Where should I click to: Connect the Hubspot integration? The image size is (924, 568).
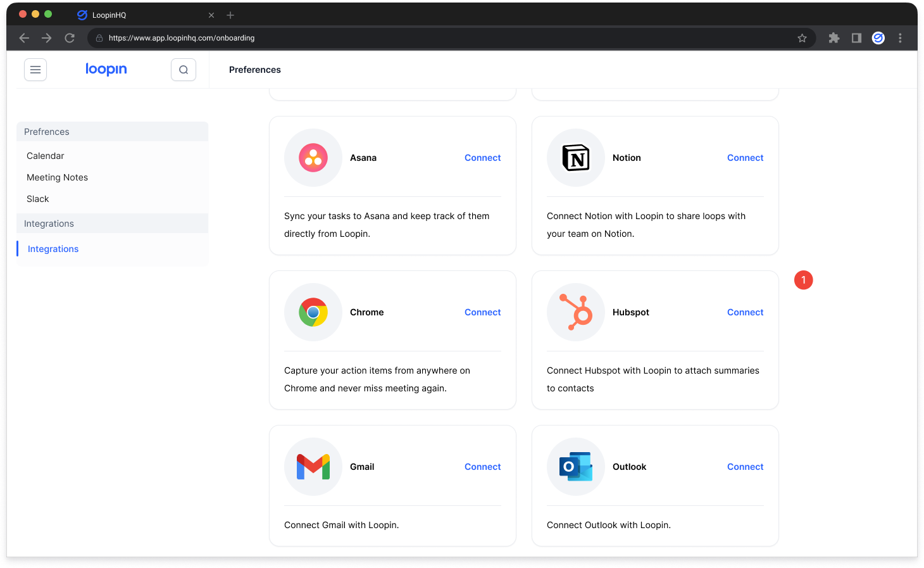[745, 312]
